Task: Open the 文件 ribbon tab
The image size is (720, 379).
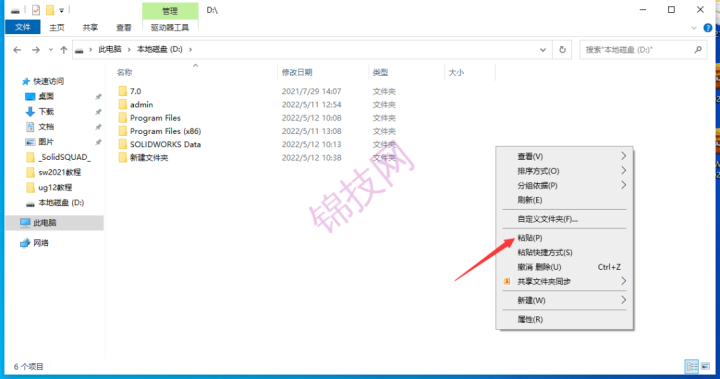Action: 22,28
